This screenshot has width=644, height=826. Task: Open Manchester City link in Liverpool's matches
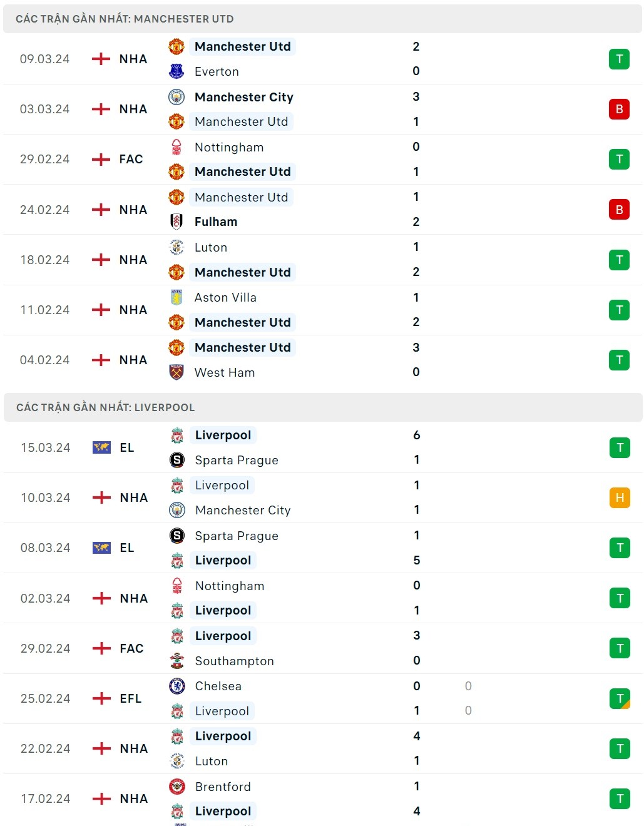click(243, 510)
